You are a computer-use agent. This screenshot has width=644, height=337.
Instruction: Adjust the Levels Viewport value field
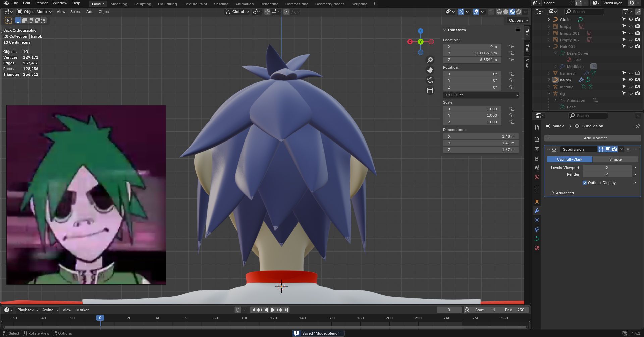(607, 168)
